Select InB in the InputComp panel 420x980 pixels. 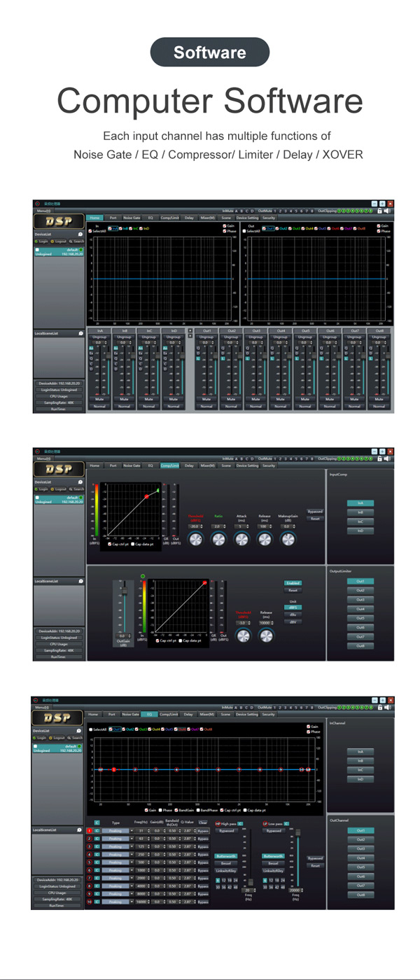[360, 512]
